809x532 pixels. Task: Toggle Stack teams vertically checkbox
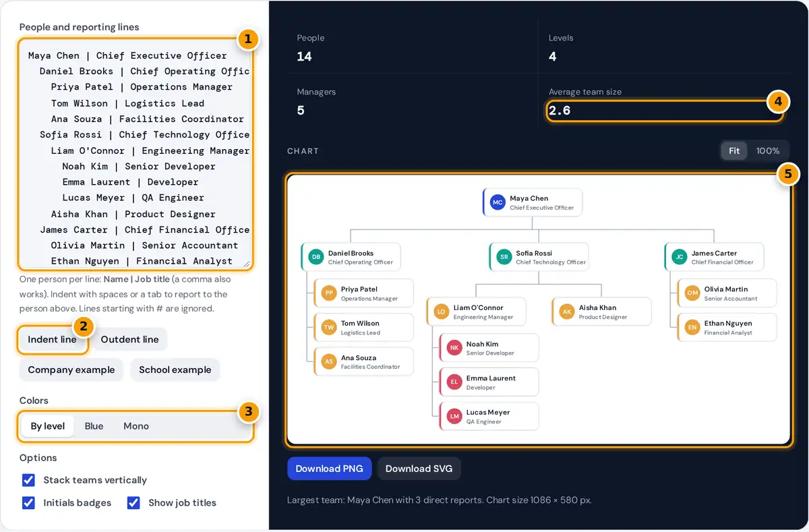point(28,480)
